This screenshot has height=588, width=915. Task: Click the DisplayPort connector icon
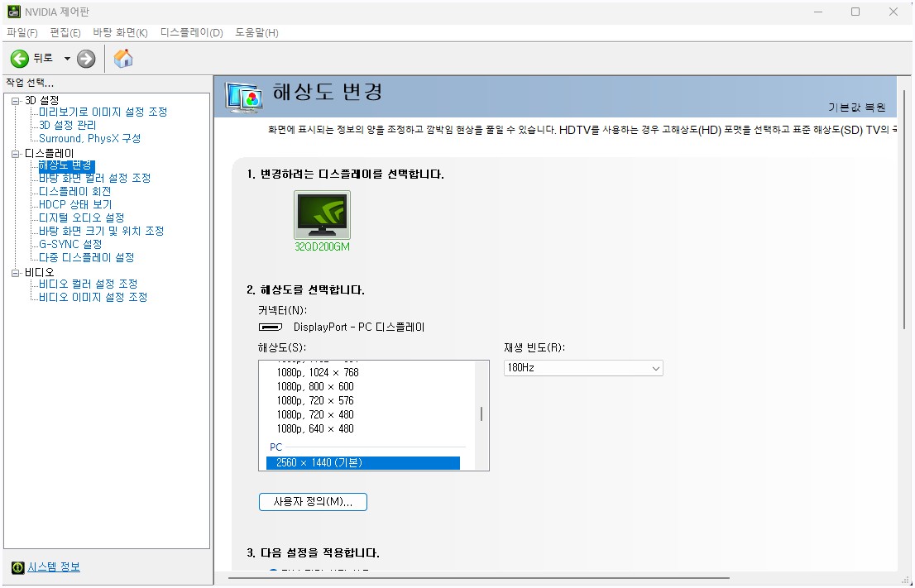(271, 327)
